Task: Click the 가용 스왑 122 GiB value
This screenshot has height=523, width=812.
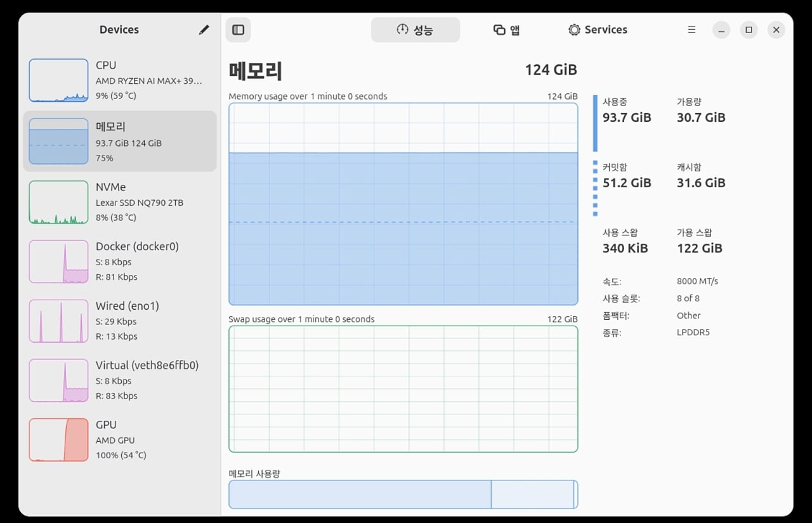Action: click(x=700, y=248)
